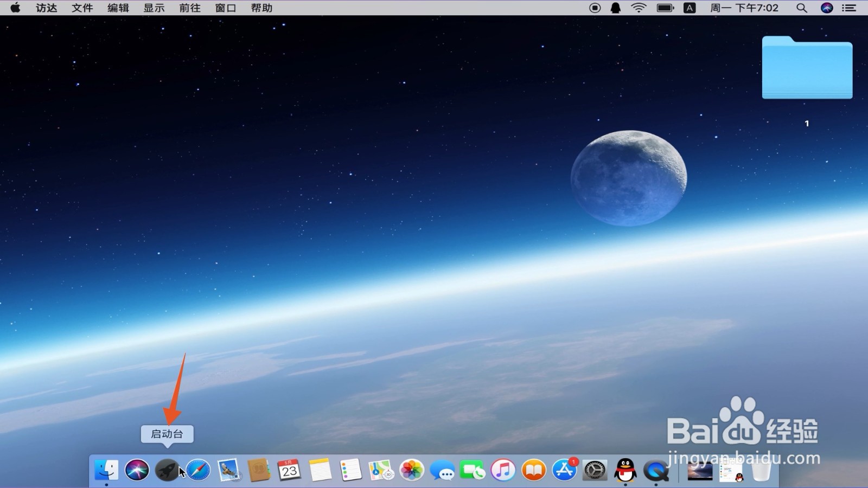Activate Siri from the menu bar
The width and height of the screenshot is (868, 488).
[x=827, y=8]
